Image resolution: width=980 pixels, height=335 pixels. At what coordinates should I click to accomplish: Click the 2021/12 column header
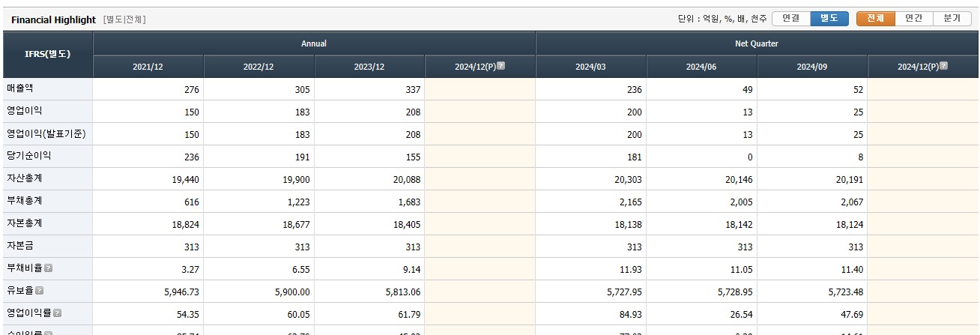coord(148,67)
